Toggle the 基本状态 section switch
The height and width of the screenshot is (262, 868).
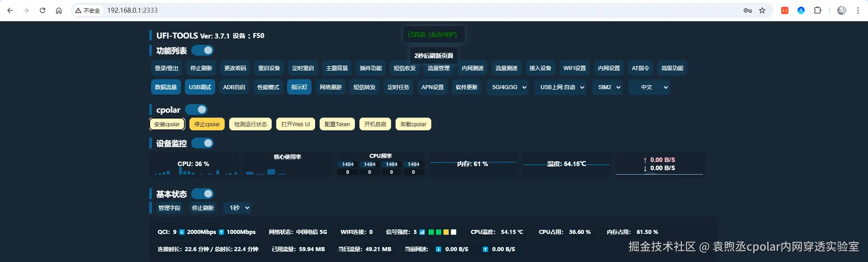click(202, 194)
